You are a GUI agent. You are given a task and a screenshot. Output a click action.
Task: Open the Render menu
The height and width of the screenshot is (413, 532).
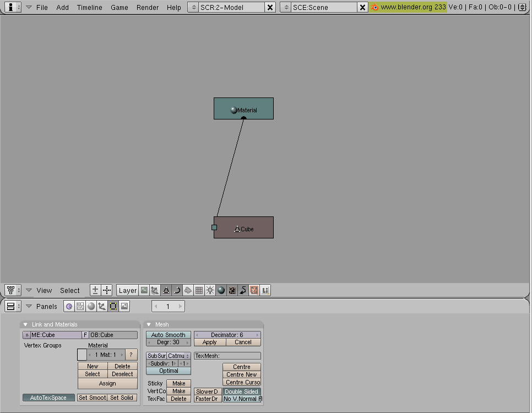tap(147, 7)
